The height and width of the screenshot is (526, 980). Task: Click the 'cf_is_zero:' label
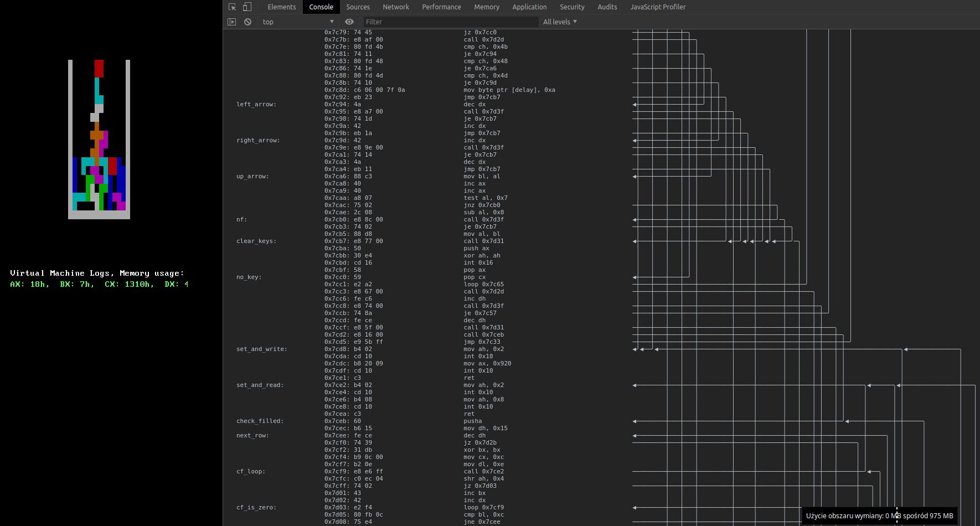click(256, 508)
